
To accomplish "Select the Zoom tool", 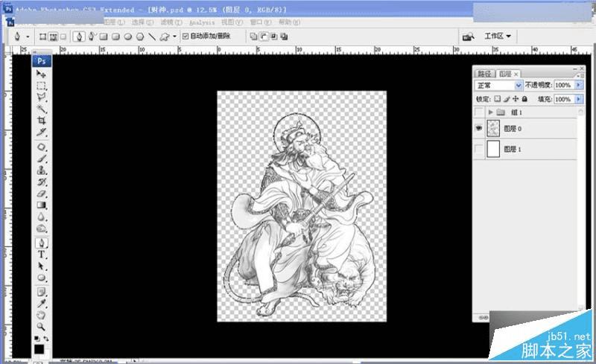I will pyautogui.click(x=41, y=326).
